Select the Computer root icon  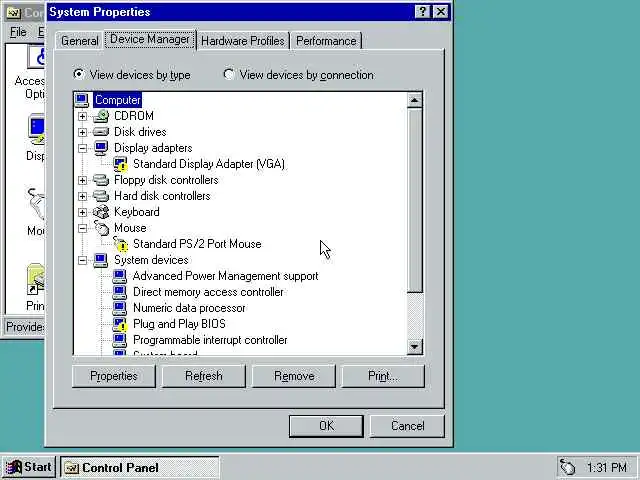(x=82, y=100)
